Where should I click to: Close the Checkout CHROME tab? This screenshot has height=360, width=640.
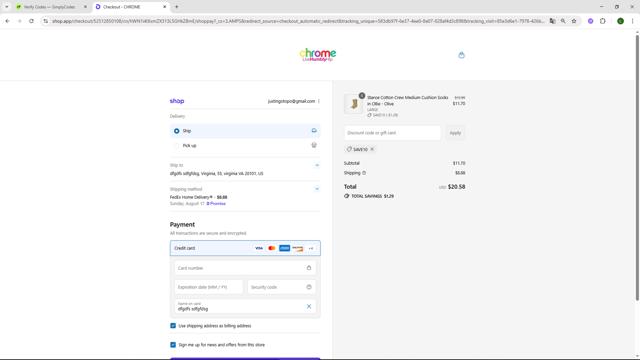164,7
